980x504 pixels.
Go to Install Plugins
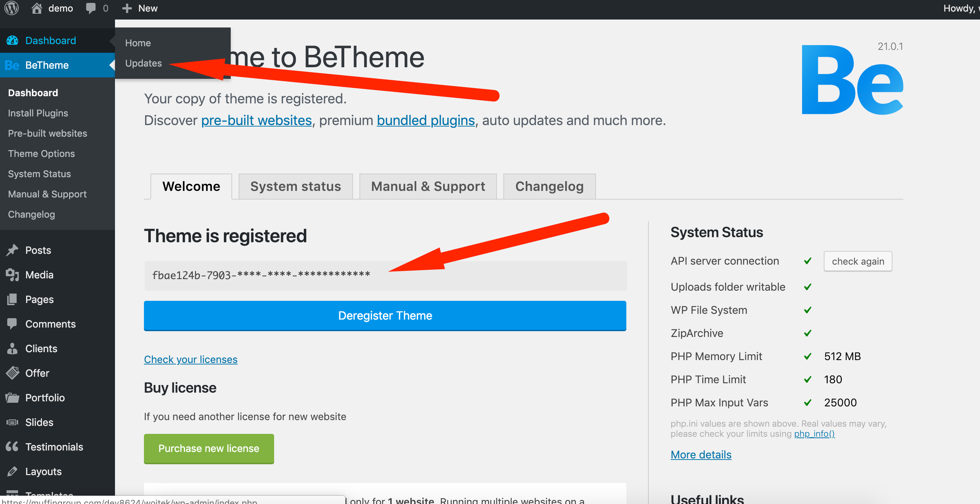tap(38, 113)
